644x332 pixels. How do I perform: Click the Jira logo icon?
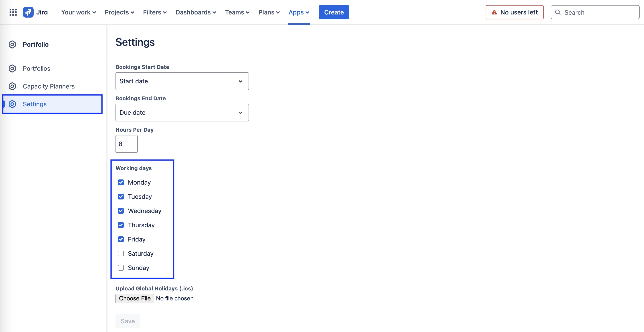pyautogui.click(x=28, y=12)
